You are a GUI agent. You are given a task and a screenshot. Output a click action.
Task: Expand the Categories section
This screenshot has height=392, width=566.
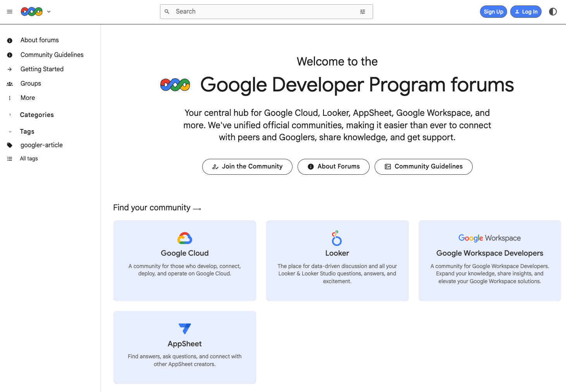tap(10, 115)
